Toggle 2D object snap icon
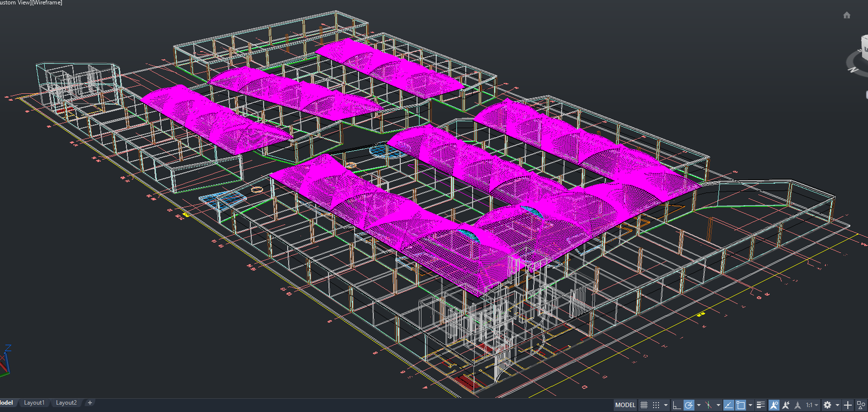The height and width of the screenshot is (412, 868). click(x=741, y=405)
